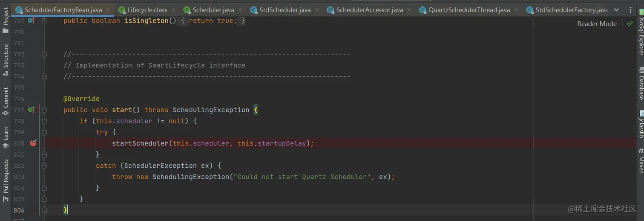This screenshot has height=221, width=644.
Task: Open the Database side panel
Action: (x=641, y=83)
